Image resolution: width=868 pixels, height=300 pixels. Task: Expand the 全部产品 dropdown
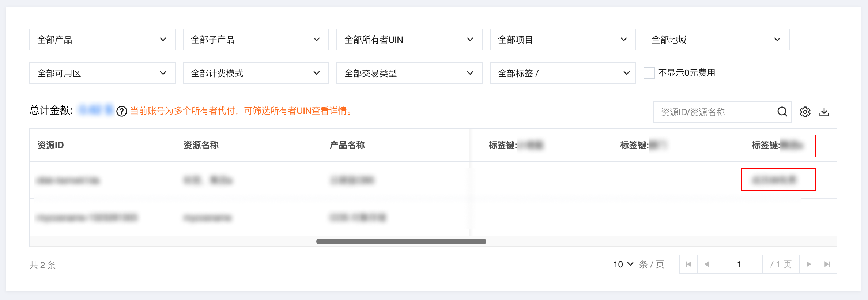pyautogui.click(x=102, y=40)
